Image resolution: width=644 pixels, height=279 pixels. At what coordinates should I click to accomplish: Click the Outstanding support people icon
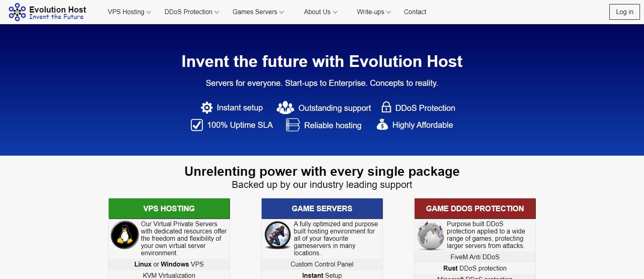click(285, 108)
